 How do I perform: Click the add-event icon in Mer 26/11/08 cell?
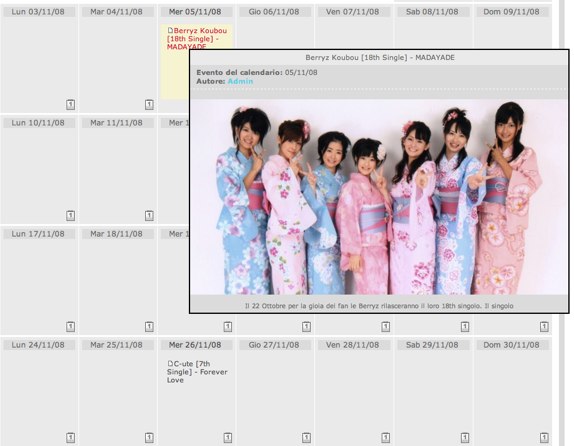228,438
